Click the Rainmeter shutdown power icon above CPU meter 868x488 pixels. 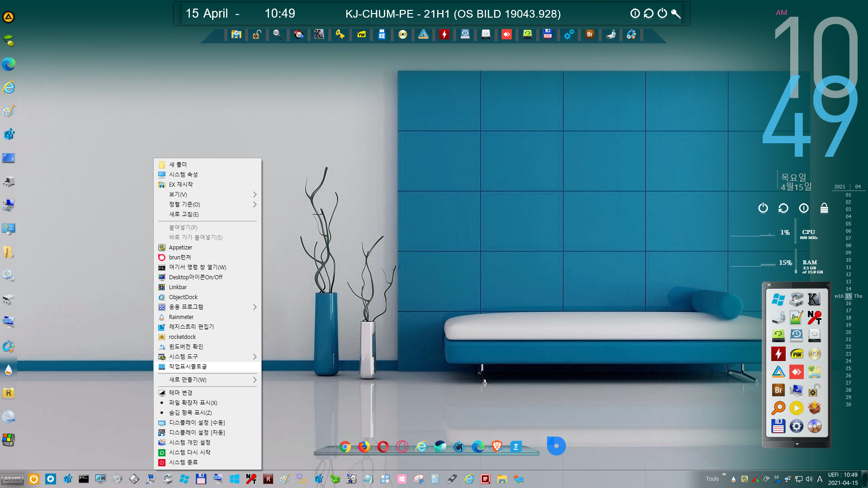763,208
